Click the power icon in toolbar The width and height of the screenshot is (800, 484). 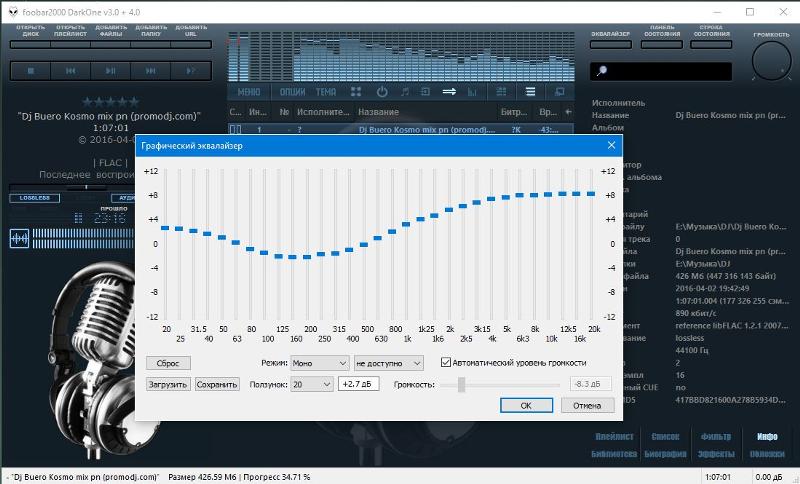(382, 92)
